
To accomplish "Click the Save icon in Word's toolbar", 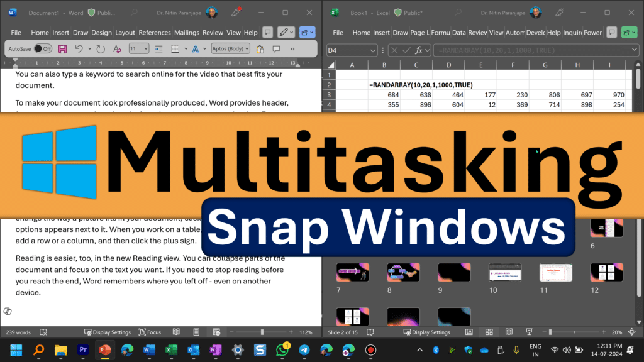I will point(62,48).
